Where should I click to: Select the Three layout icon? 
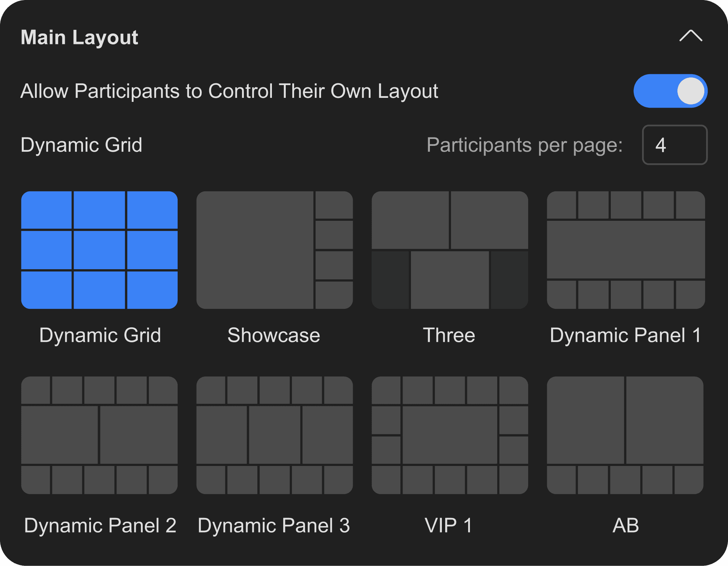click(x=450, y=248)
